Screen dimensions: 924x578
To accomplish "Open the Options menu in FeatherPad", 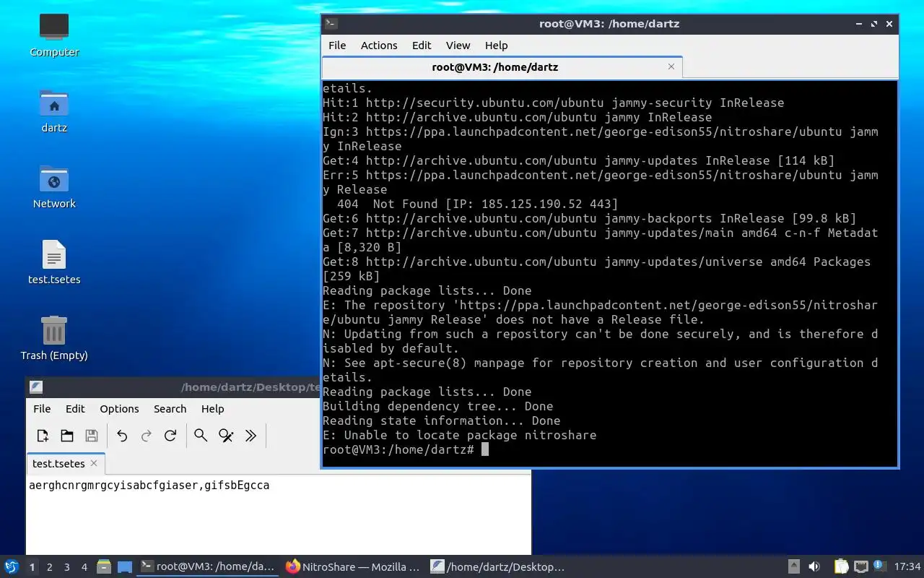I will click(x=119, y=409).
